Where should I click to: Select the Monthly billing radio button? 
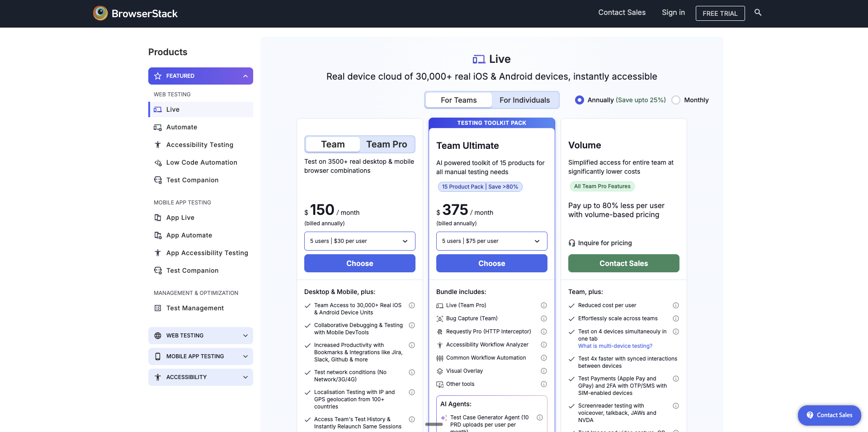(676, 100)
